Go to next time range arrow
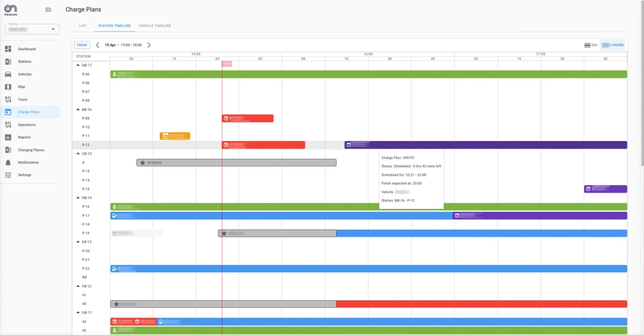This screenshot has width=644, height=335. coord(149,45)
